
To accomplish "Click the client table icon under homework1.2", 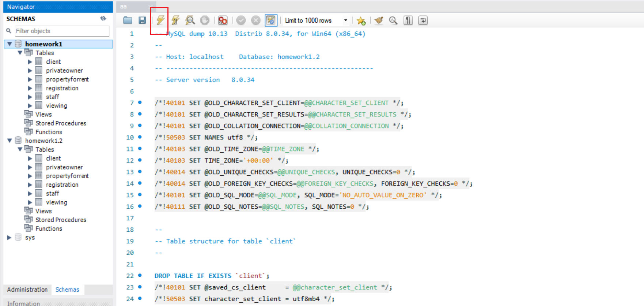I will click(x=39, y=158).
